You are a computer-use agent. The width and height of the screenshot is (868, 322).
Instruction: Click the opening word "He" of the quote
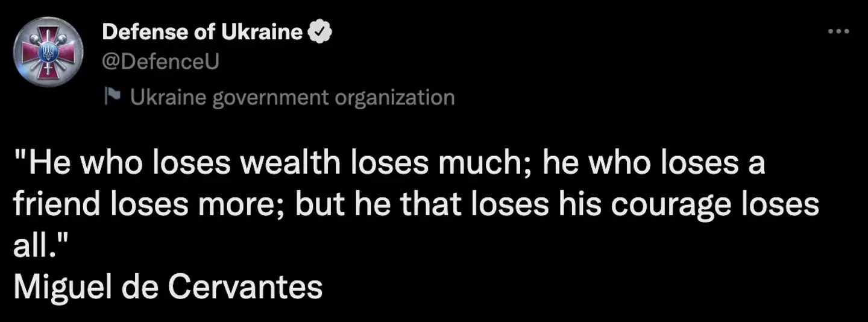click(43, 165)
